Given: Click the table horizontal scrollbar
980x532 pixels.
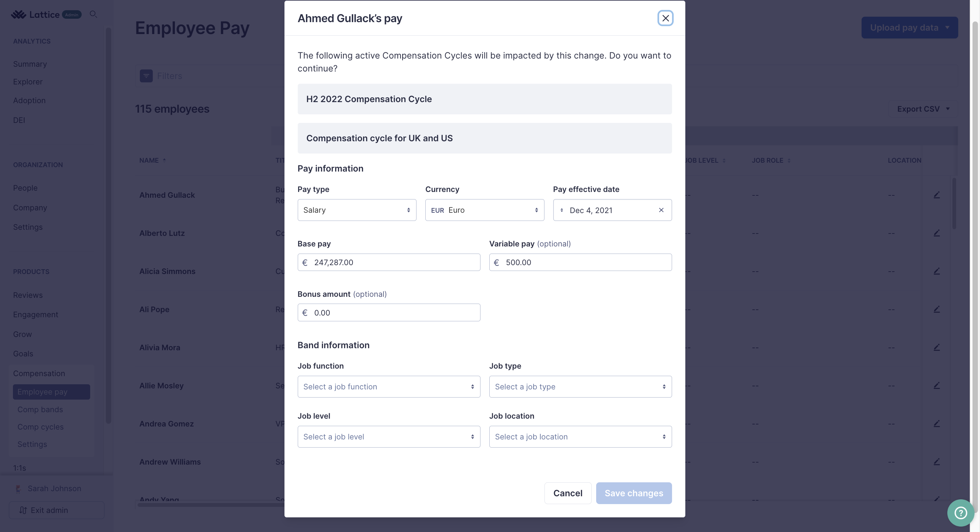Looking at the screenshot, I should [x=211, y=505].
